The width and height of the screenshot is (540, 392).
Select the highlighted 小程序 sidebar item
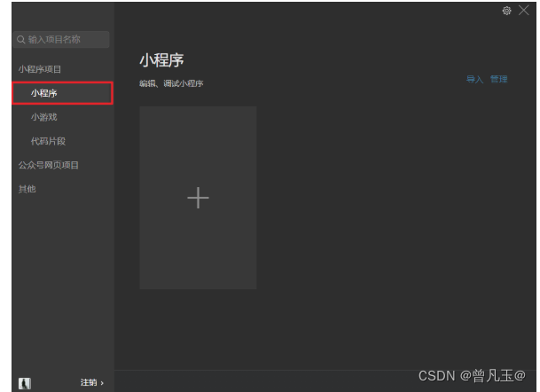click(62, 93)
